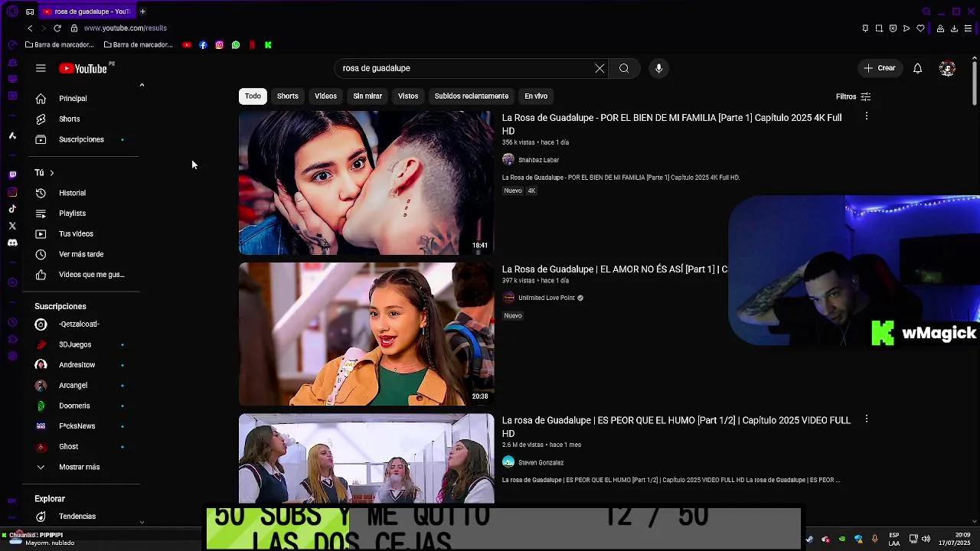Click sidebar scroll up arrow

pyautogui.click(x=142, y=85)
